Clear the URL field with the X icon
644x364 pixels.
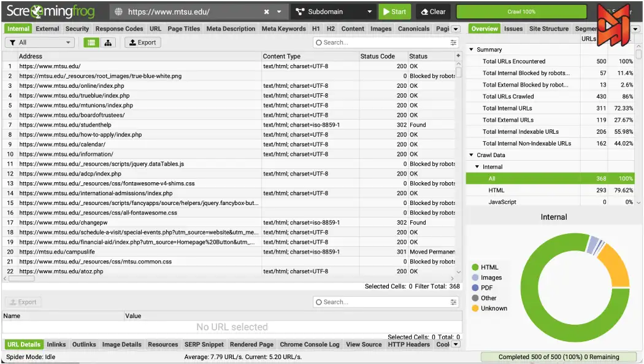(267, 12)
